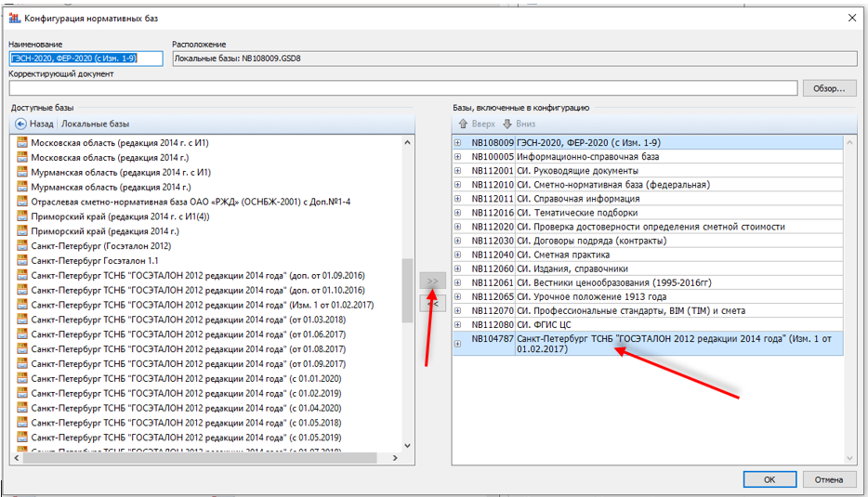The image size is (868, 497).
Task: Click database icon of ТСНБ с 01.01.2020
Action: (22, 379)
